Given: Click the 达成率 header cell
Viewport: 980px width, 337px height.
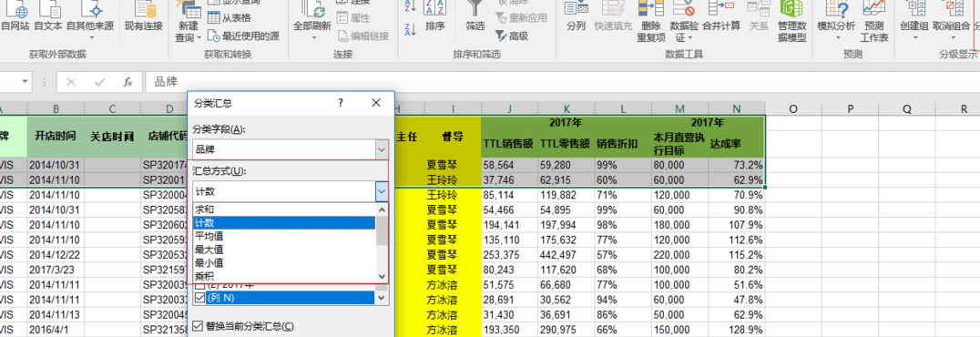Looking at the screenshot, I should pyautogui.click(x=736, y=143).
